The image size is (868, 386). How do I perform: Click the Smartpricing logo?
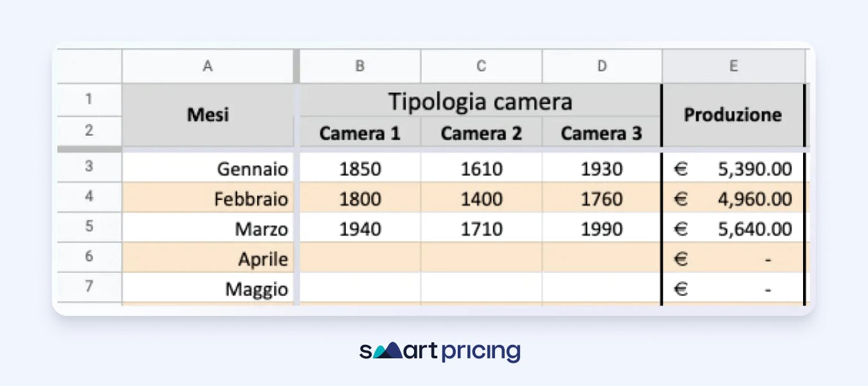point(440,351)
